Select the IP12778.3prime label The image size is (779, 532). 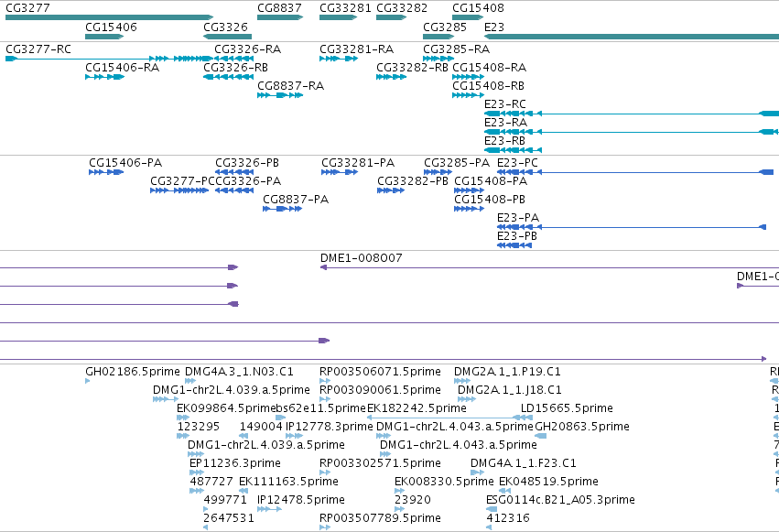[330, 427]
